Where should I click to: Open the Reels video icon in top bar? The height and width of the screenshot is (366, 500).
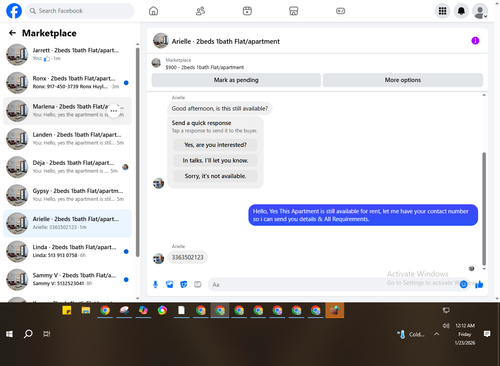pos(247,11)
